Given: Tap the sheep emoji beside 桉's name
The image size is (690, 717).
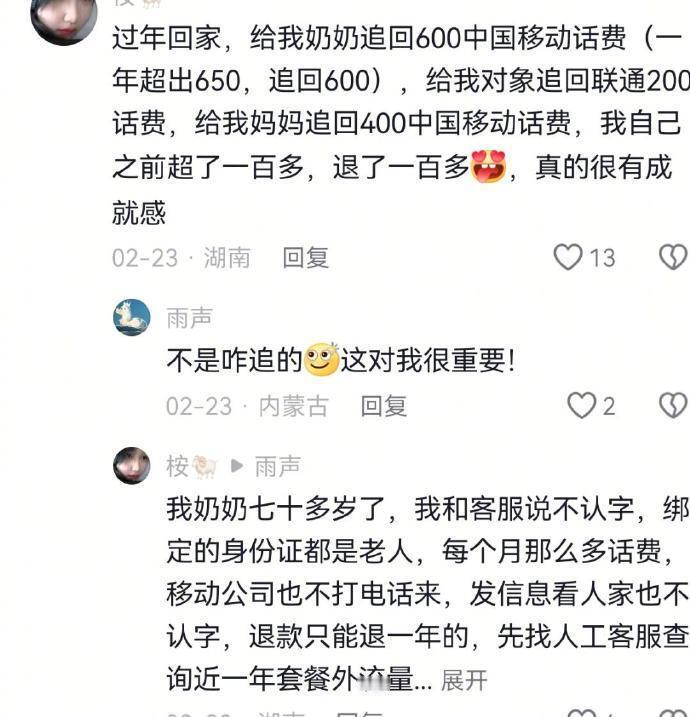Looking at the screenshot, I should click(x=204, y=467).
